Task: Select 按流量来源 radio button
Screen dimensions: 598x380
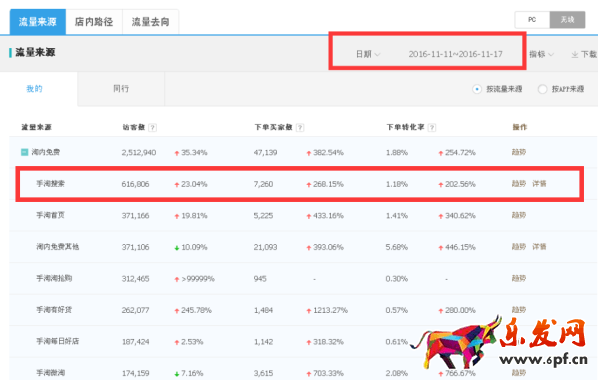Action: 477,89
